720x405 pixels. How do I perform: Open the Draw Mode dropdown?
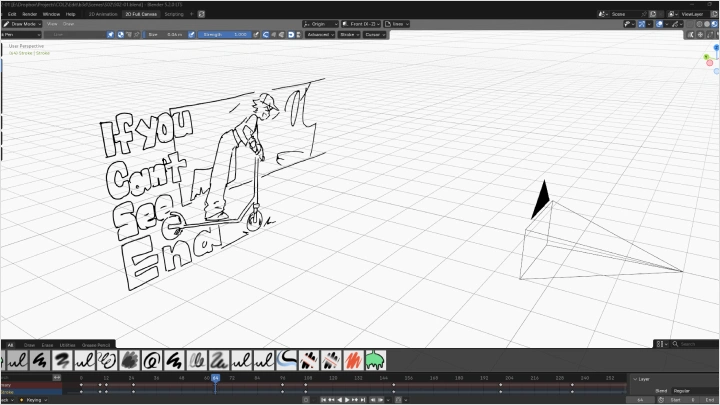click(22, 24)
